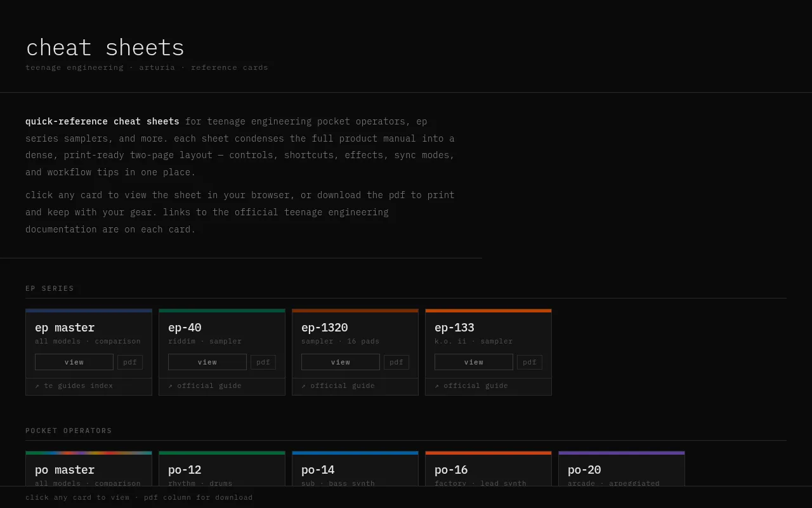Click the 'sampler · 16 pads' subtitle

pyautogui.click(x=341, y=342)
